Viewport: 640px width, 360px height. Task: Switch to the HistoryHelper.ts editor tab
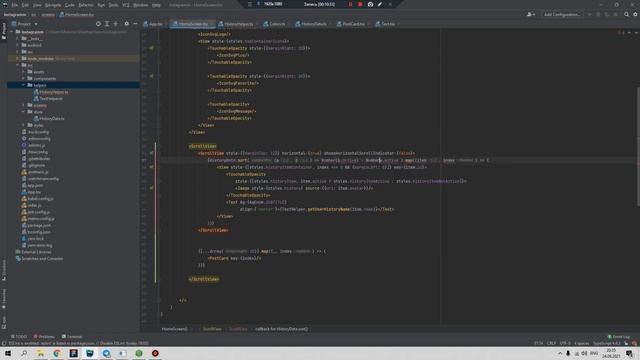click(237, 24)
